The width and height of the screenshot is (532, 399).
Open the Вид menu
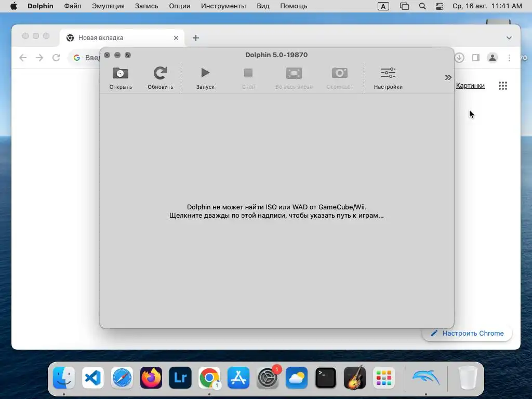click(x=263, y=6)
